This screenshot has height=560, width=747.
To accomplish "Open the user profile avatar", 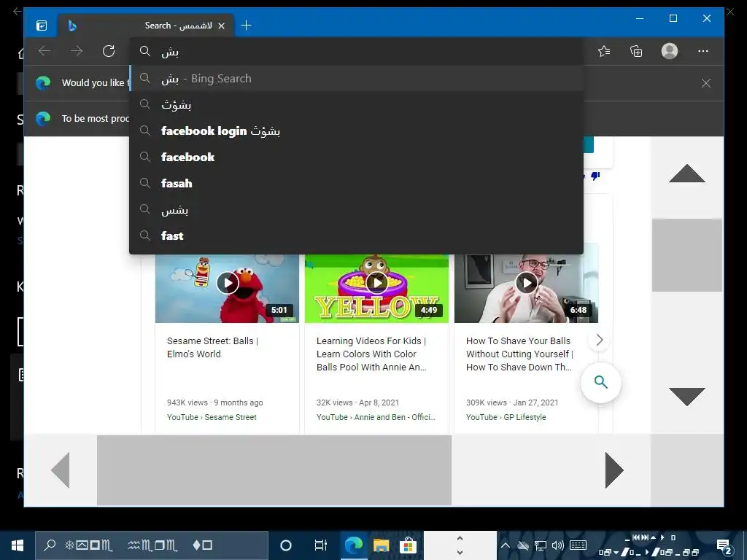I will click(x=670, y=51).
